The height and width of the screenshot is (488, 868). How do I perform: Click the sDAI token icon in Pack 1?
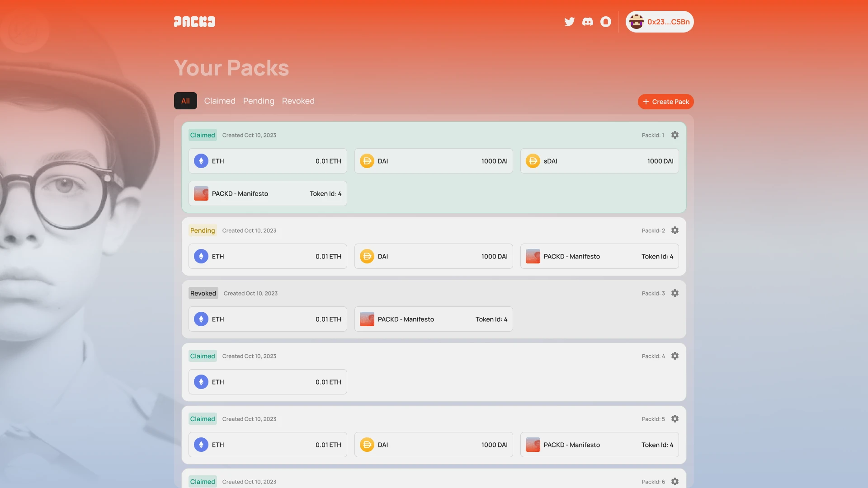tap(533, 160)
